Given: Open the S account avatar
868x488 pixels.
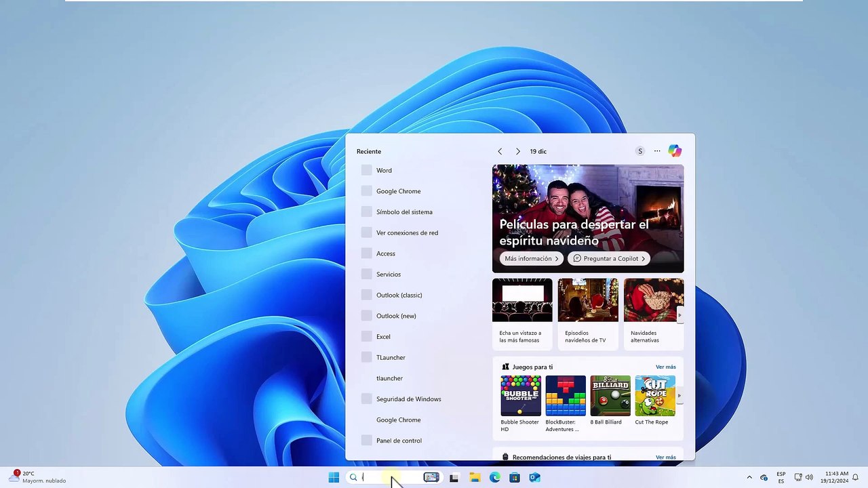Looking at the screenshot, I should pos(639,151).
